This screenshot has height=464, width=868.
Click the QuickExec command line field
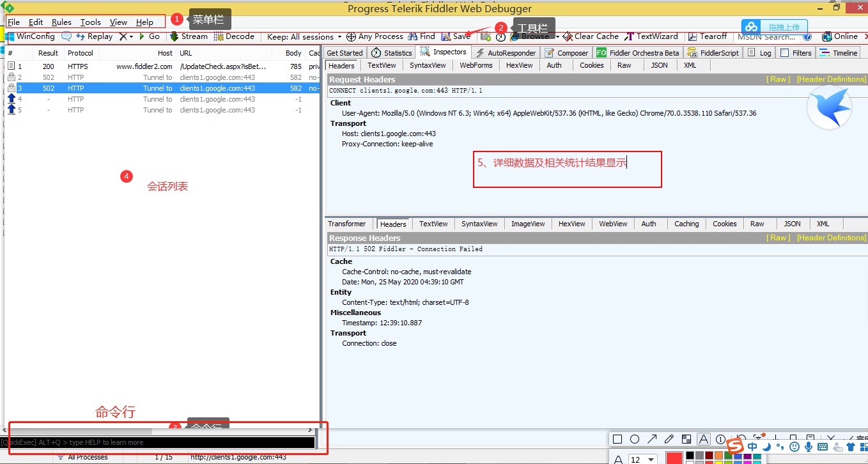160,442
